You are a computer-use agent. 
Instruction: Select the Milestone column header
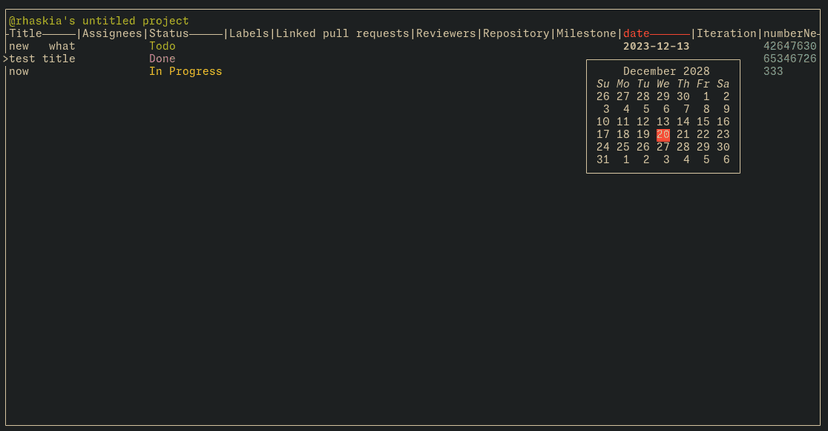click(586, 34)
